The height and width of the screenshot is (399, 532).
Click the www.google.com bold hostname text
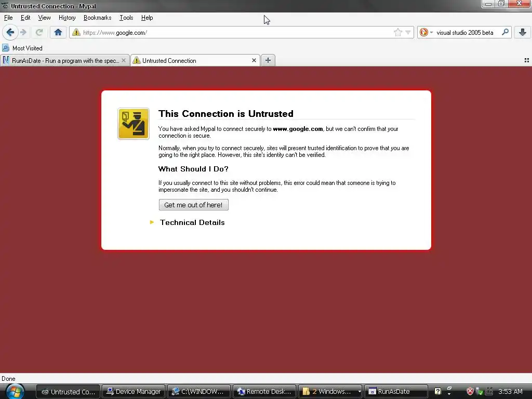298,129
